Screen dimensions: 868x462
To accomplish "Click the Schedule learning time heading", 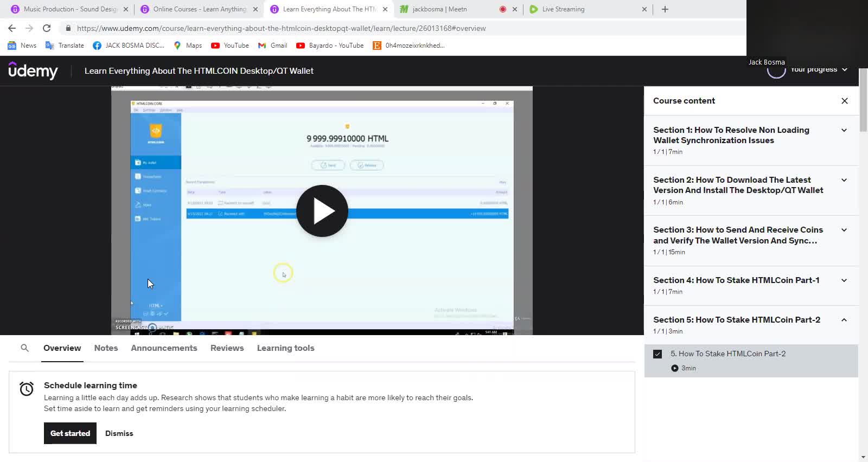I will 91,386.
